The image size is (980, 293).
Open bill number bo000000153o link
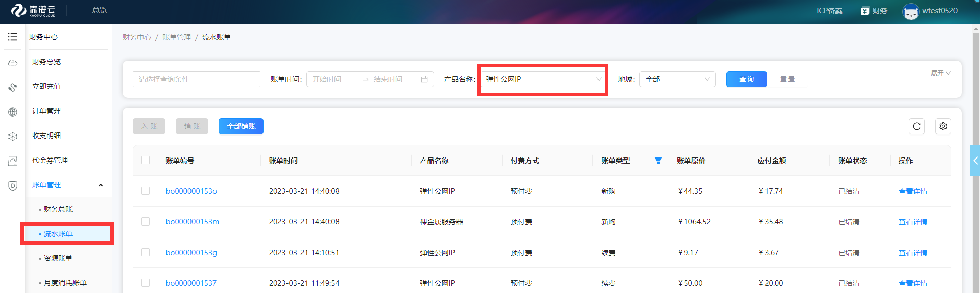click(192, 191)
